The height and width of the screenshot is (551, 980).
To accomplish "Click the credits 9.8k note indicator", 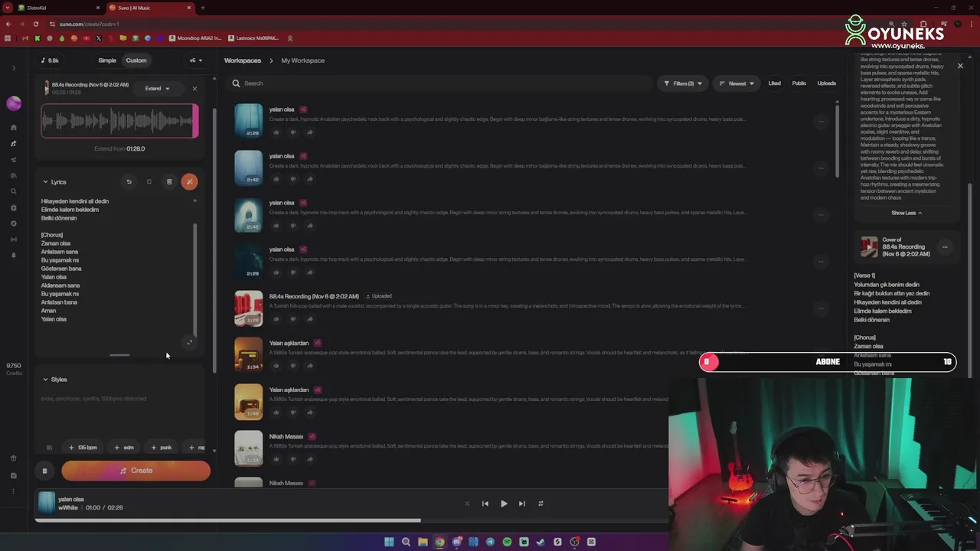I will pos(49,60).
